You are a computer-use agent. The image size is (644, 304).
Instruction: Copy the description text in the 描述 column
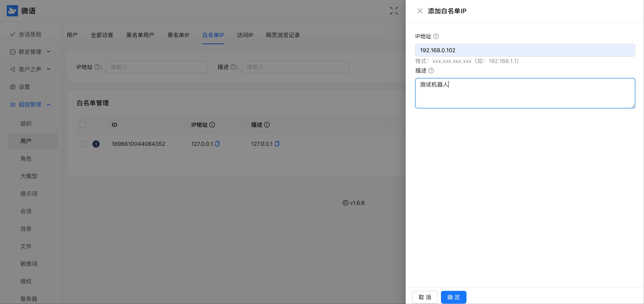click(x=277, y=144)
